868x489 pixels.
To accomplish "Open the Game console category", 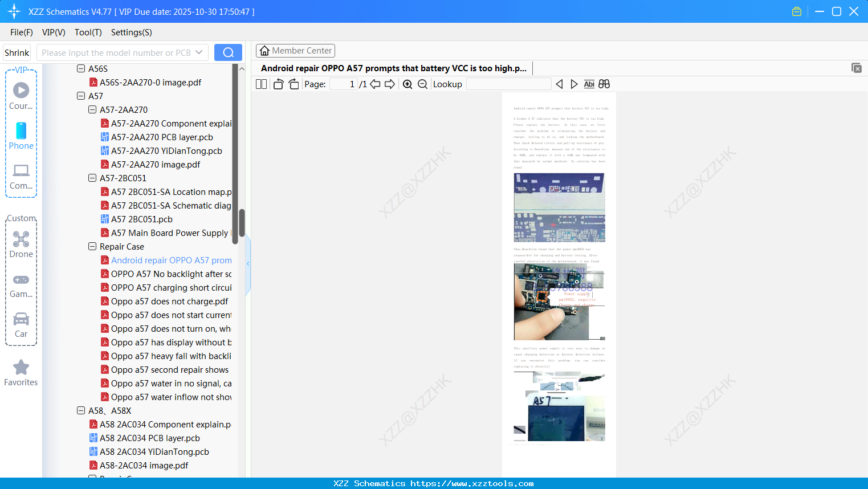I will click(21, 285).
